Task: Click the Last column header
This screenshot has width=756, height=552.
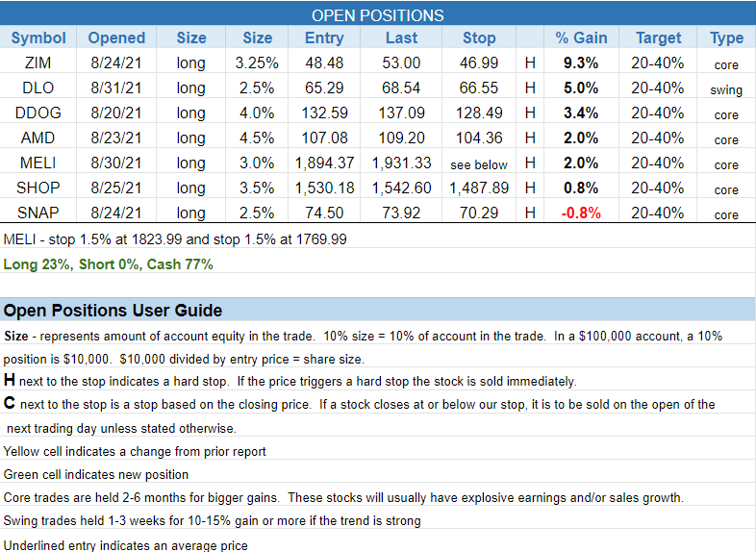Action: click(401, 38)
